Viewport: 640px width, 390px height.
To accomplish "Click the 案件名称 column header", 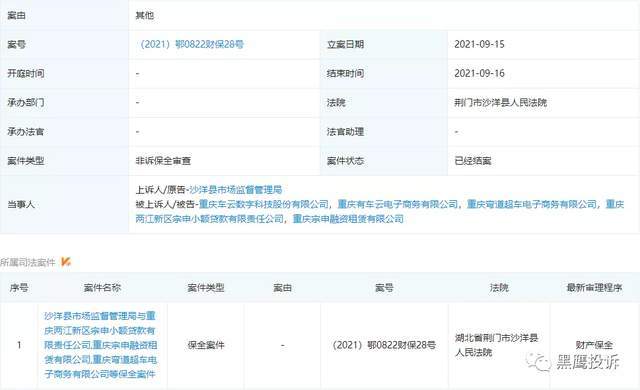I will 102,288.
